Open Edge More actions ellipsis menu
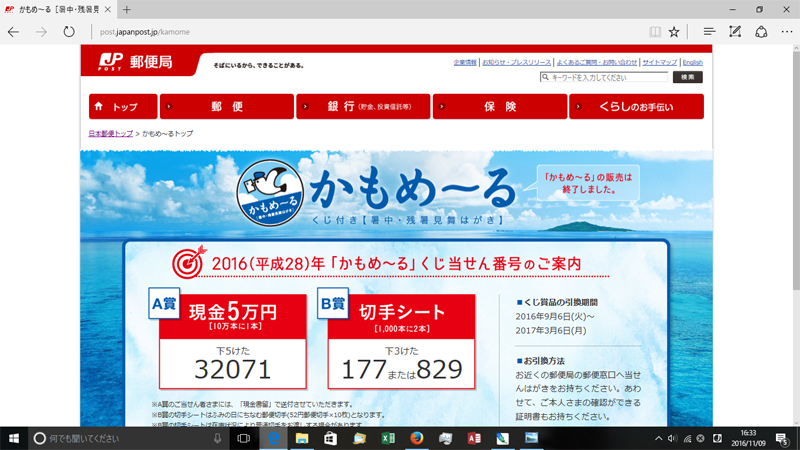The image size is (800, 450). [787, 32]
